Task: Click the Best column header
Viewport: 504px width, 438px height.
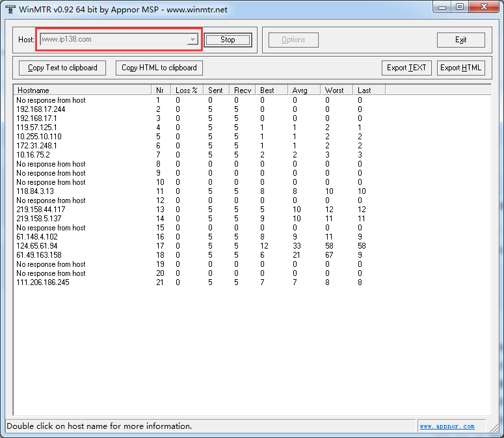Action: click(x=272, y=90)
